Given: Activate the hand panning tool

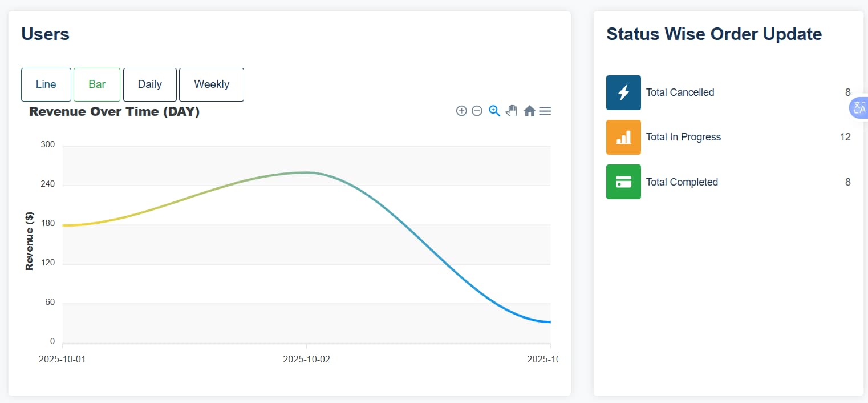Looking at the screenshot, I should 512,111.
